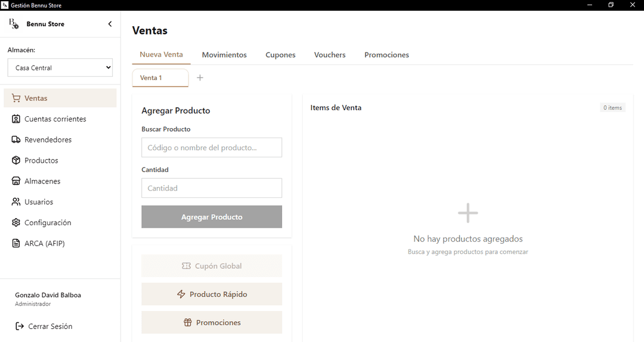Open Almacenes section
The height and width of the screenshot is (342, 644).
(x=60, y=181)
